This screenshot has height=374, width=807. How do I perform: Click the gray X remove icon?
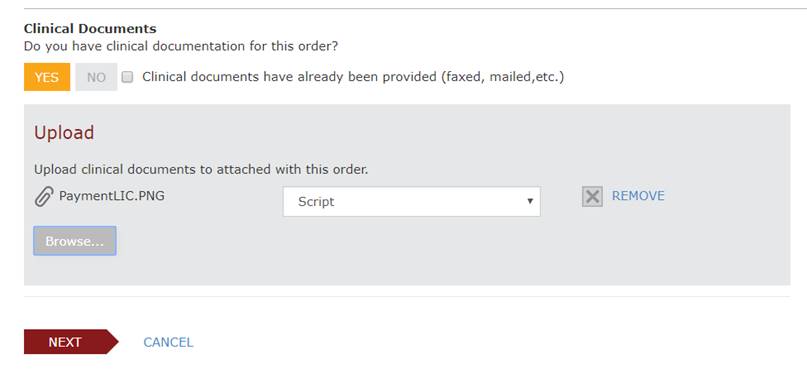(x=592, y=197)
